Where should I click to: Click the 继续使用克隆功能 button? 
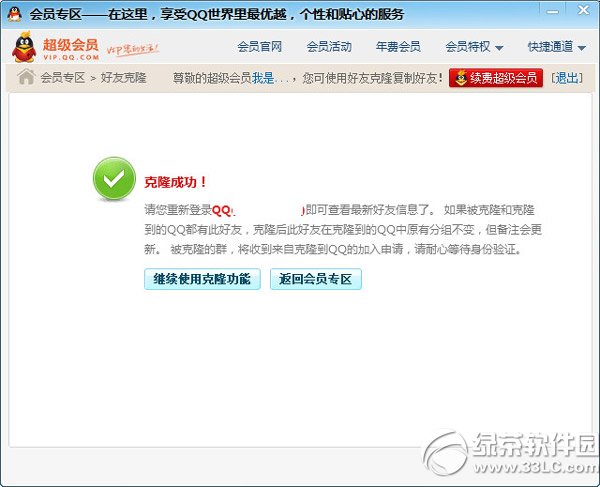point(202,279)
